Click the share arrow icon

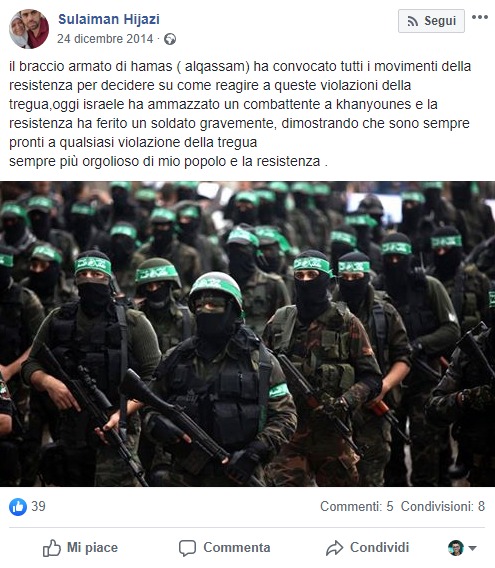(x=334, y=548)
